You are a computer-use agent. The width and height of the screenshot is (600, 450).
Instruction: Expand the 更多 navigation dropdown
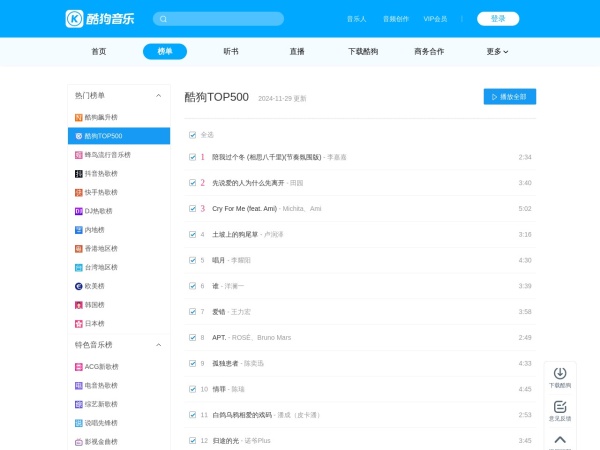pos(497,52)
